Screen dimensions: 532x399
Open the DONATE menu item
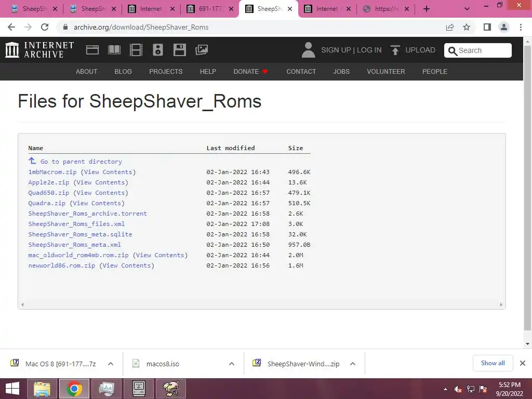pyautogui.click(x=250, y=72)
